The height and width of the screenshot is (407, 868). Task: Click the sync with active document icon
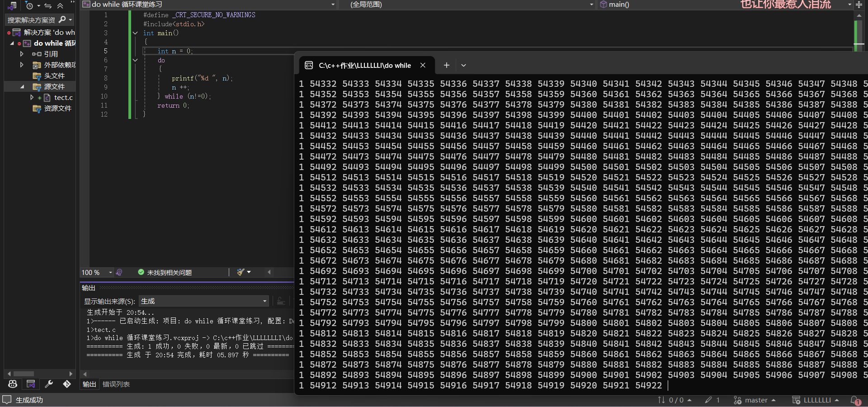tap(48, 5)
